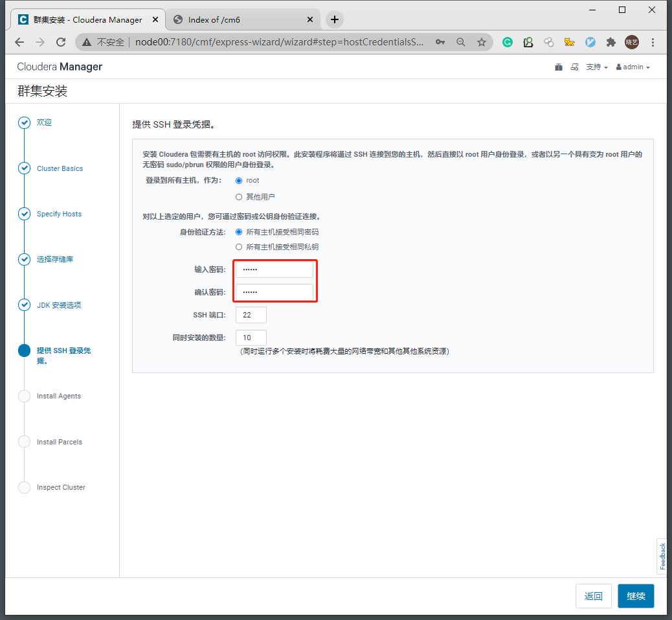This screenshot has width=672, height=620.
Task: Switch to the 群集安装 Cloudera Manager tab
Action: [87, 19]
